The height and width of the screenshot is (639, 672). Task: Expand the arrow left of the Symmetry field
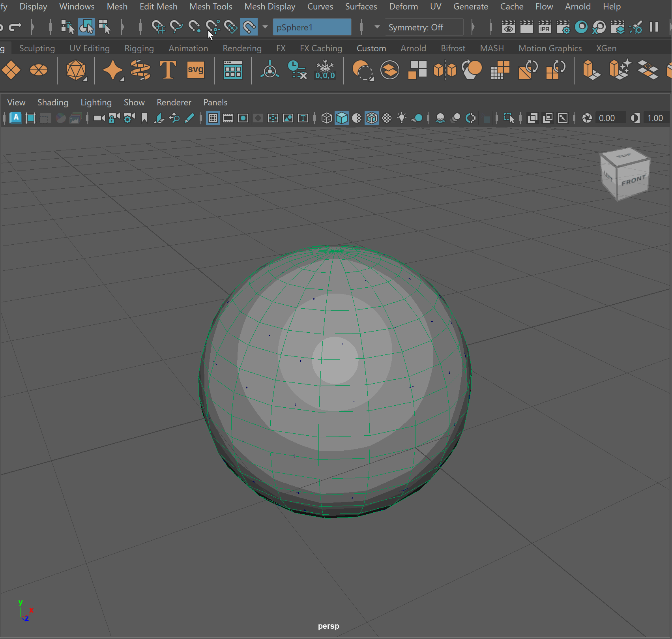click(377, 27)
